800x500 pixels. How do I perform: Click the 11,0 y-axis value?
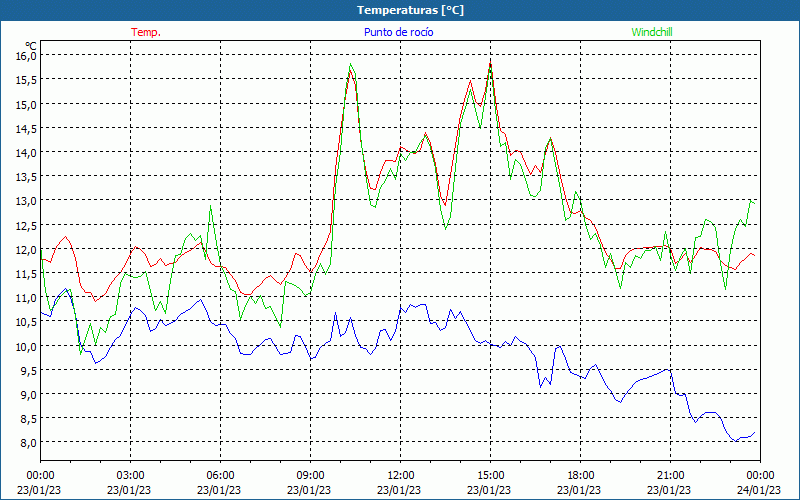[26, 297]
